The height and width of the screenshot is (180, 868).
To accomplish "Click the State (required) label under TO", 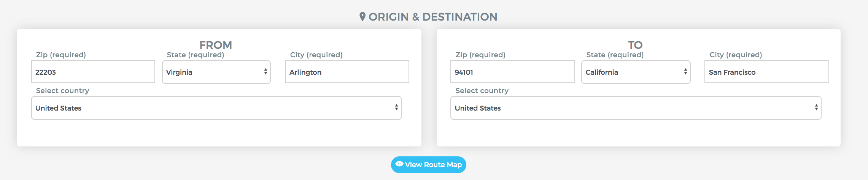I will [x=615, y=55].
